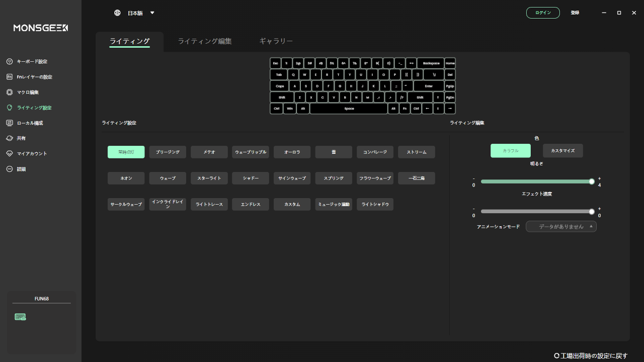Click the Space key on keyboard preview
The image size is (644, 362).
click(349, 109)
